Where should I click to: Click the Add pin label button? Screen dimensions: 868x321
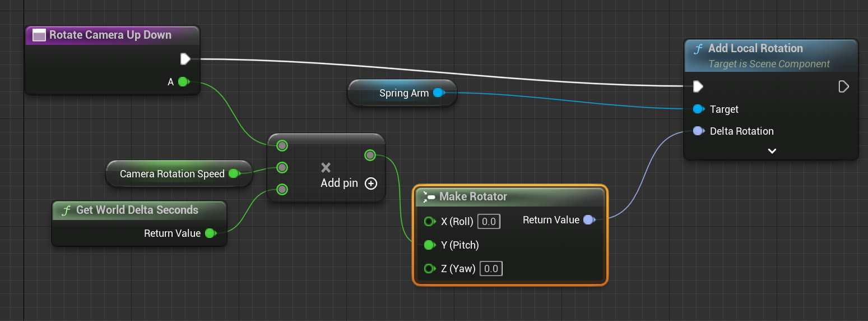point(339,184)
